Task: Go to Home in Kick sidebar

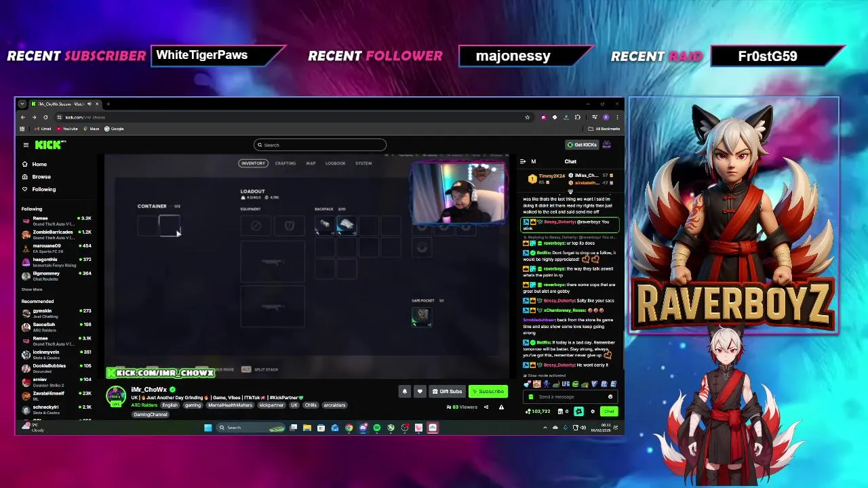Action: click(x=39, y=164)
